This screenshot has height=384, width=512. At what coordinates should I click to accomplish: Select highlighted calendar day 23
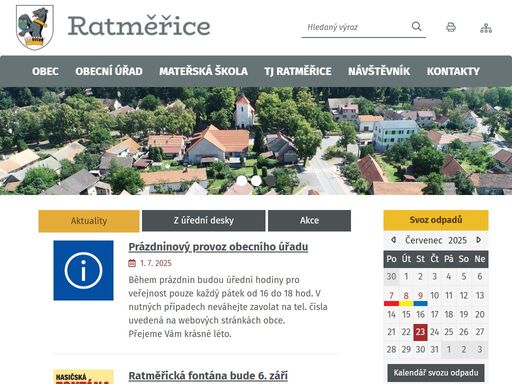point(420,332)
